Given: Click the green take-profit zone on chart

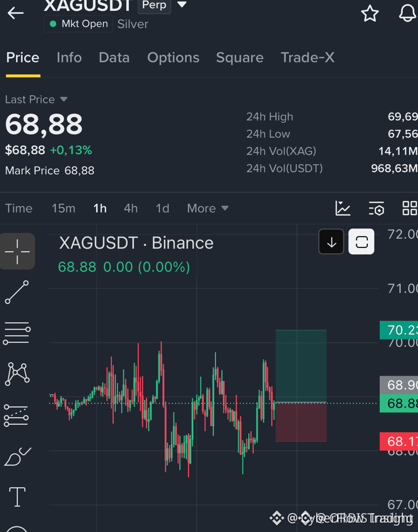Looking at the screenshot, I should pyautogui.click(x=301, y=366).
